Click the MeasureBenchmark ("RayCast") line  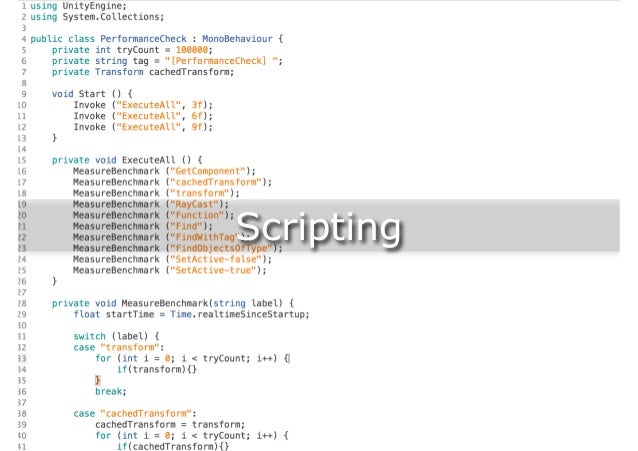click(151, 204)
